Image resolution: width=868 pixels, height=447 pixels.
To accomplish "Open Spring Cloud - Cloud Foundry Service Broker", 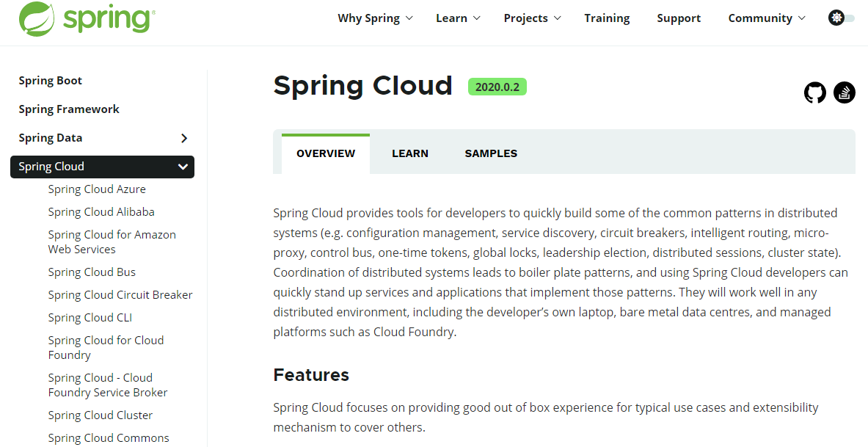I will coord(108,385).
